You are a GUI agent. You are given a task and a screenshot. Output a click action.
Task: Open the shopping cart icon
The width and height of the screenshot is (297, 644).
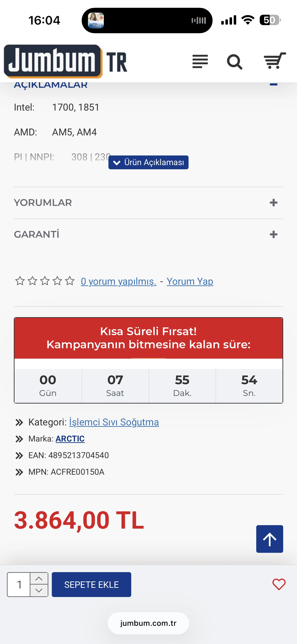[x=275, y=61]
